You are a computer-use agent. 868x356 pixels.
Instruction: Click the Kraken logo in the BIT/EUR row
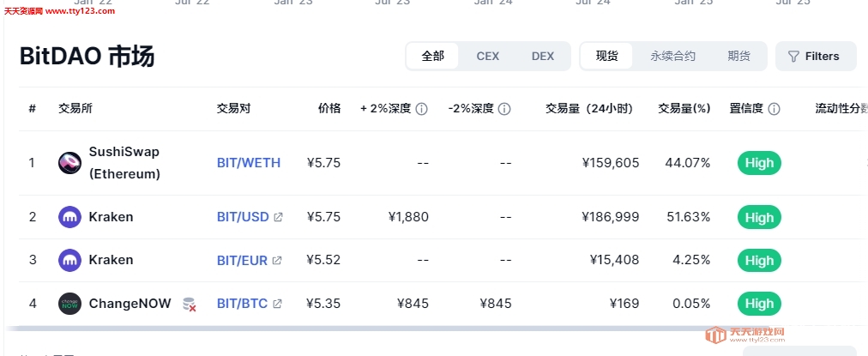[69, 260]
